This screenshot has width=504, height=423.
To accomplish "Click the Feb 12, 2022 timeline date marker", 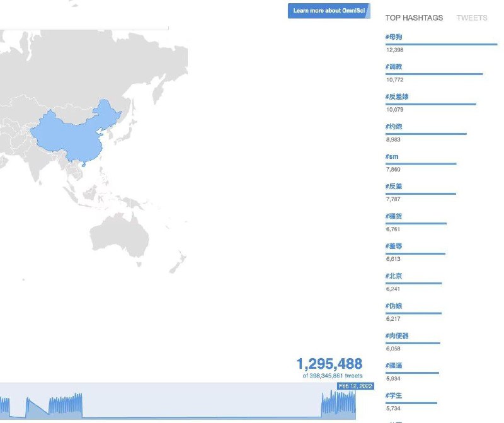I will [x=355, y=386].
